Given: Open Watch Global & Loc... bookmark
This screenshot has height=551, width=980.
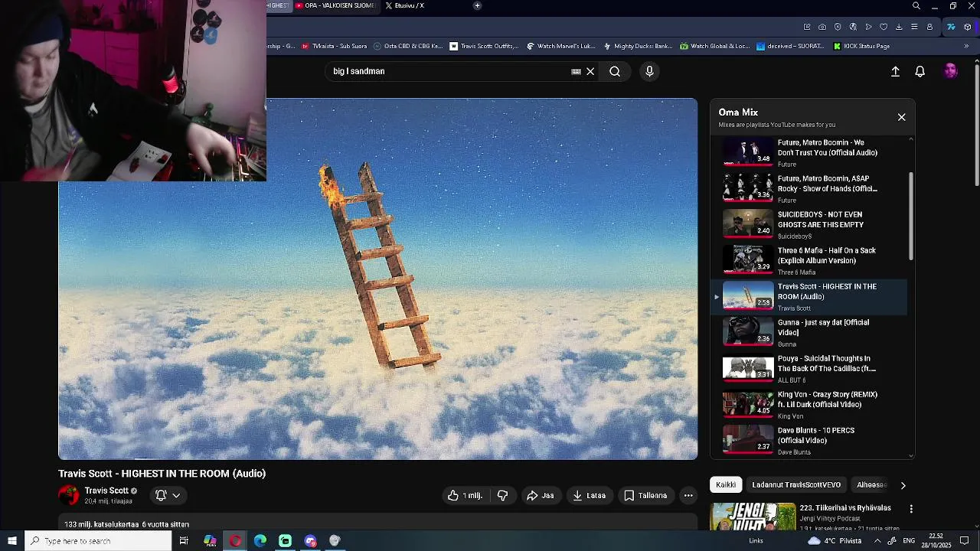Looking at the screenshot, I should [x=714, y=46].
